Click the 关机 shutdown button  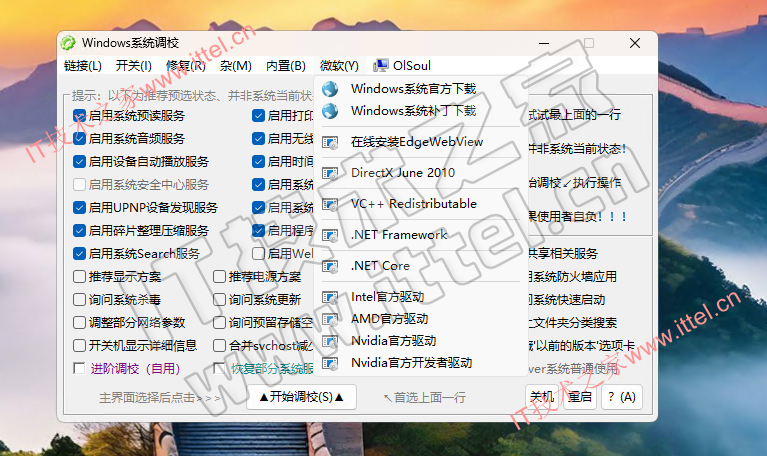pos(541,397)
